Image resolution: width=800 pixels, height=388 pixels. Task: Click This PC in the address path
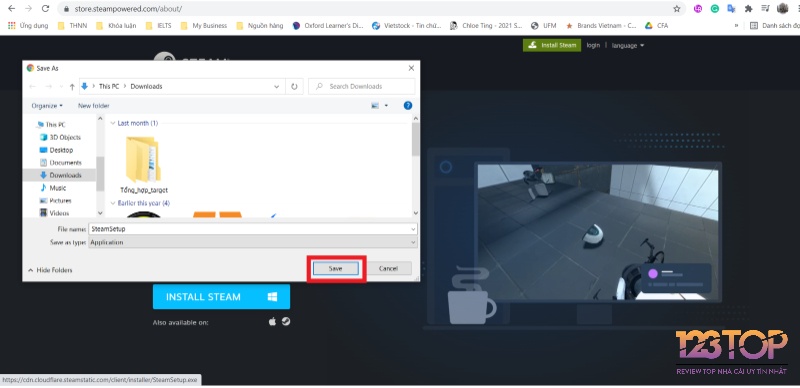tap(109, 86)
